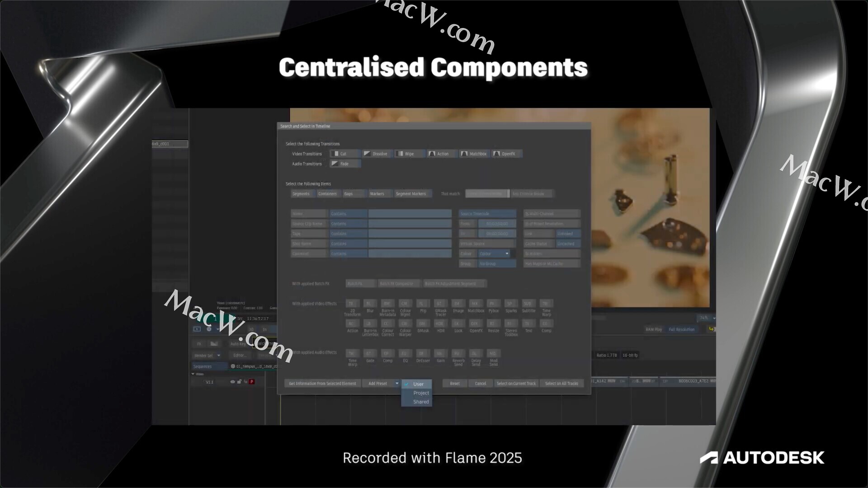Viewport: 868px width, 488px height.
Task: Click the 2D Transform video effect icon
Action: (352, 304)
